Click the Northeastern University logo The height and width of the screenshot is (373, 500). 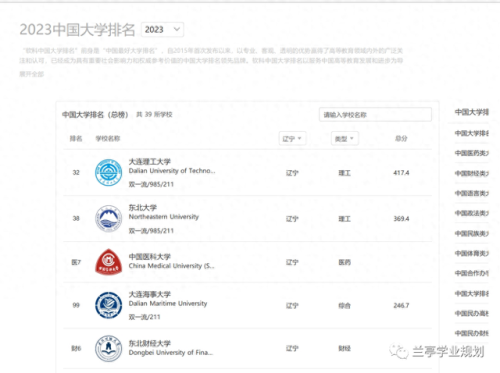pyautogui.click(x=108, y=218)
